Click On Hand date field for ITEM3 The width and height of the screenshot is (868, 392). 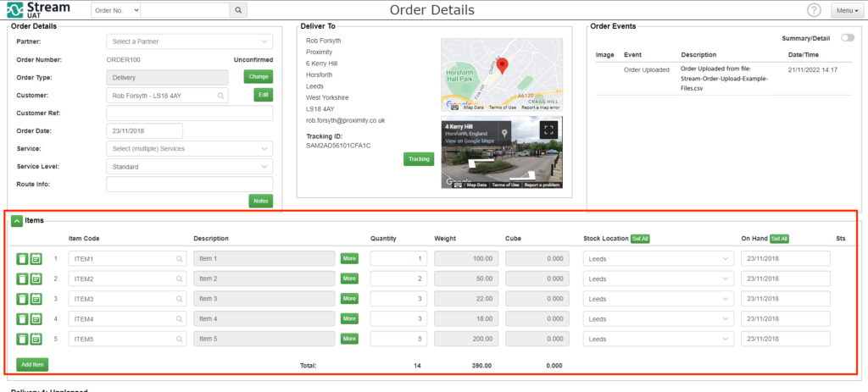click(x=786, y=299)
